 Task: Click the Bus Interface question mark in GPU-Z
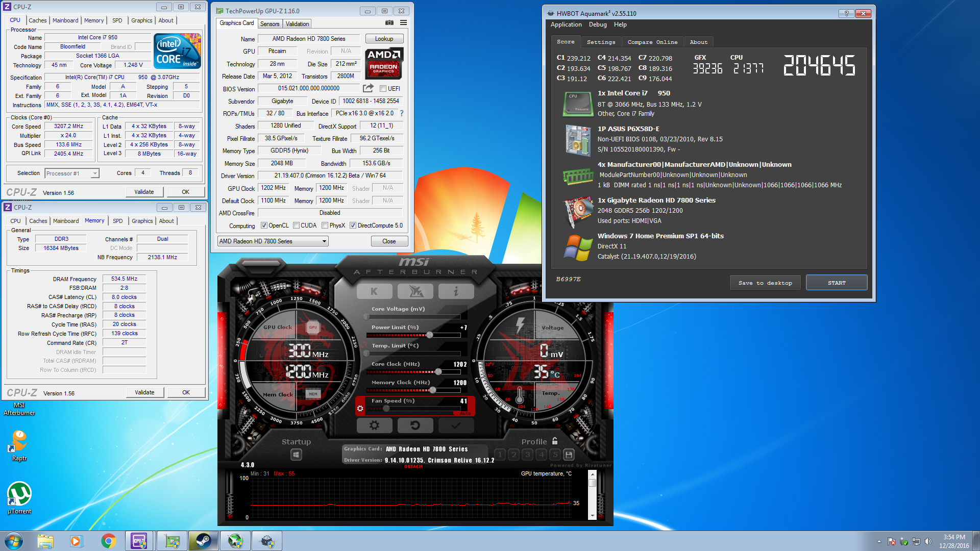[402, 113]
